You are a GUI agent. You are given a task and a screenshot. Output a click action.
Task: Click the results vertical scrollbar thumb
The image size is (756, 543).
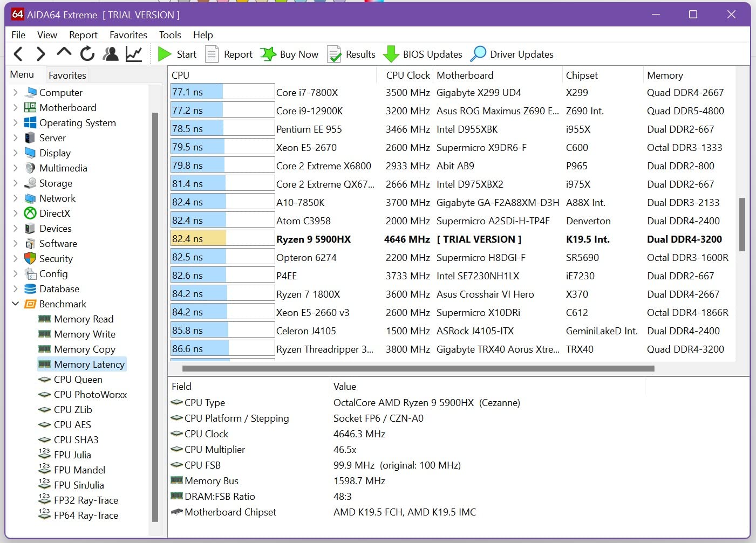point(742,224)
